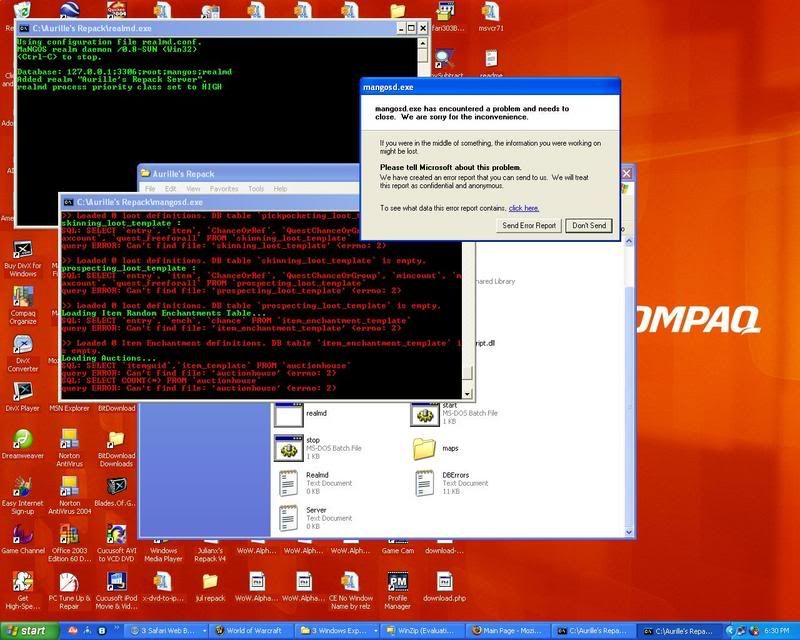Switch to Main Page - Mozi... taskbar button
The width and height of the screenshot is (800, 640).
coord(509,631)
